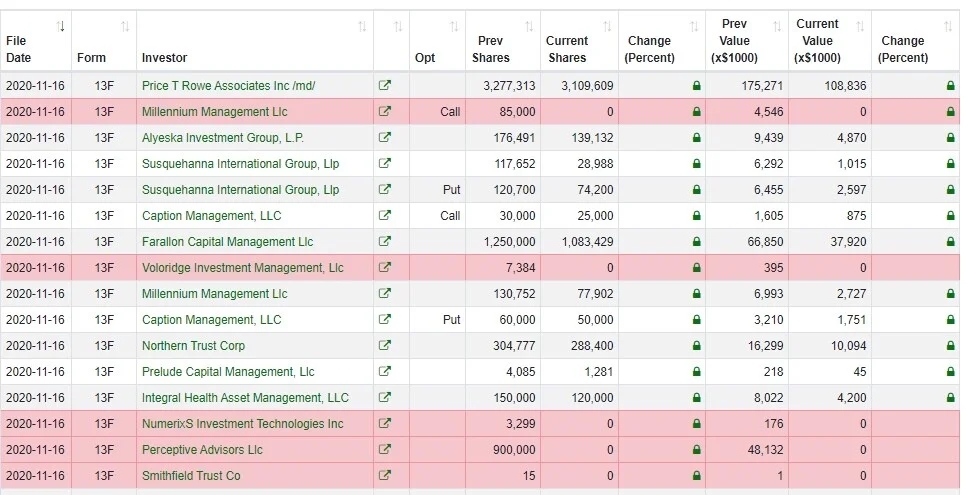
Task: Open Integral Health Asset Management, LLC link
Action: pos(245,398)
